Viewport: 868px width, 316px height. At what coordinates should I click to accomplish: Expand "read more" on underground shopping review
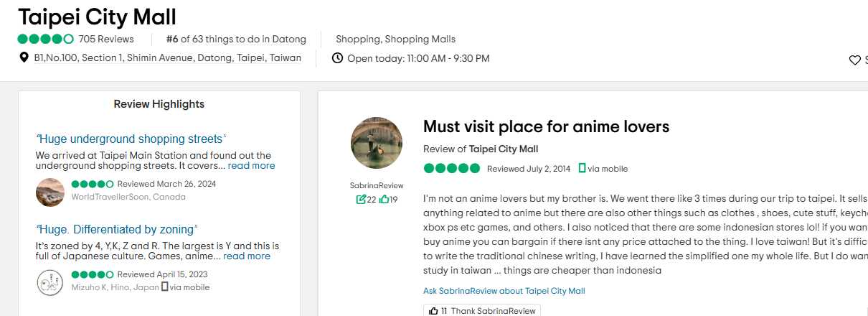coord(251,166)
